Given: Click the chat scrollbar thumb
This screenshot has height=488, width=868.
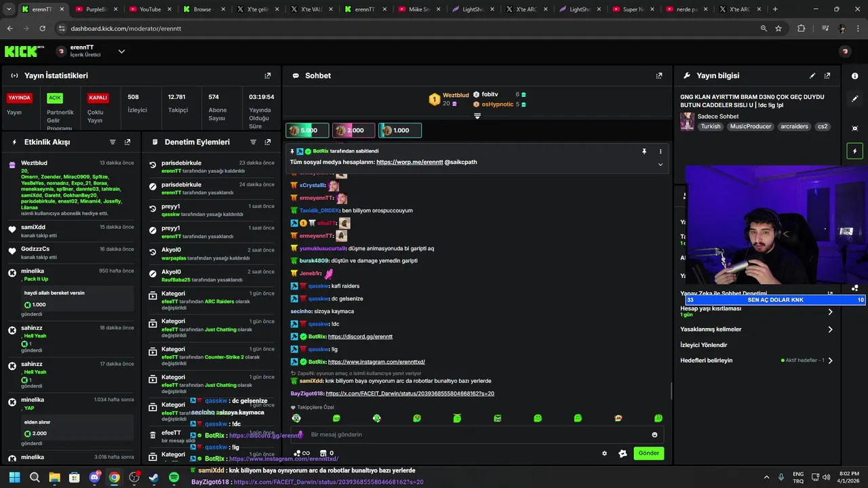Looking at the screenshot, I should (x=671, y=390).
